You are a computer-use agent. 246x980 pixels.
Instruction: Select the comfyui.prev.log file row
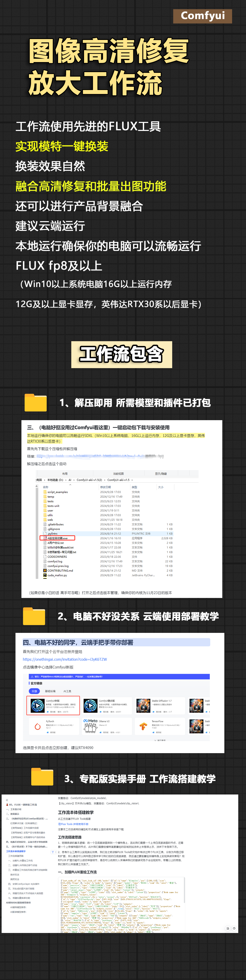click(108, 566)
